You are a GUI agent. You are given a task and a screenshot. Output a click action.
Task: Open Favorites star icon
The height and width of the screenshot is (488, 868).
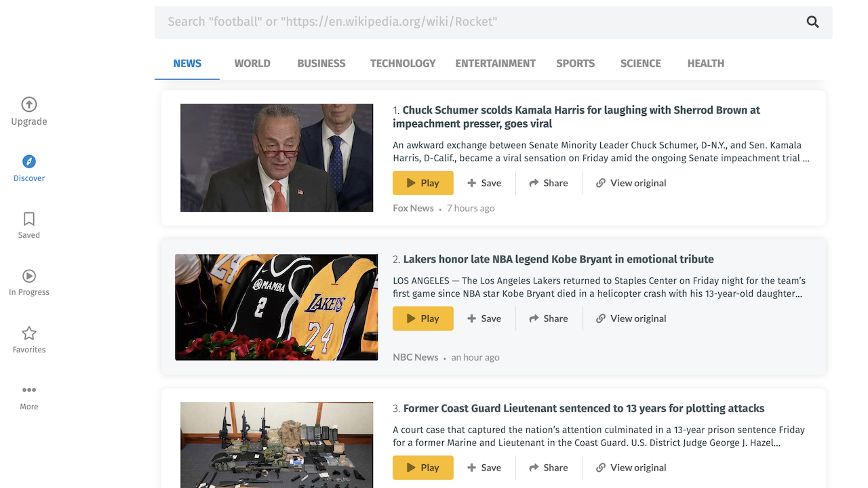click(29, 333)
